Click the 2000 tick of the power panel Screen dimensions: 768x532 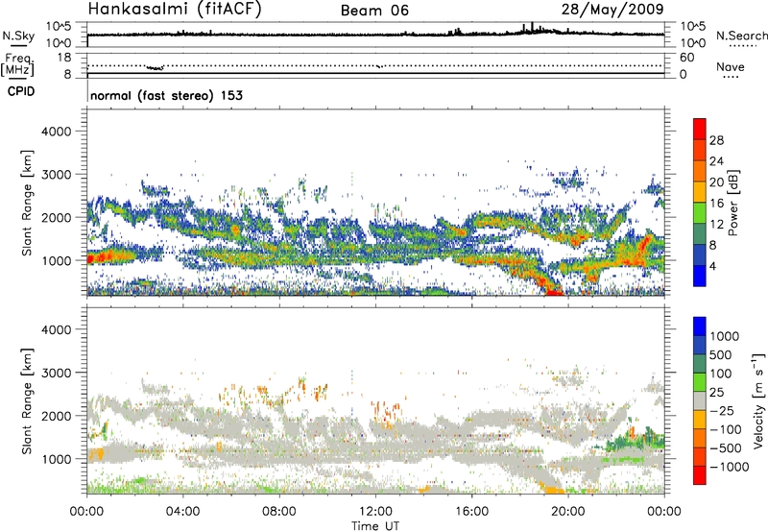56,218
